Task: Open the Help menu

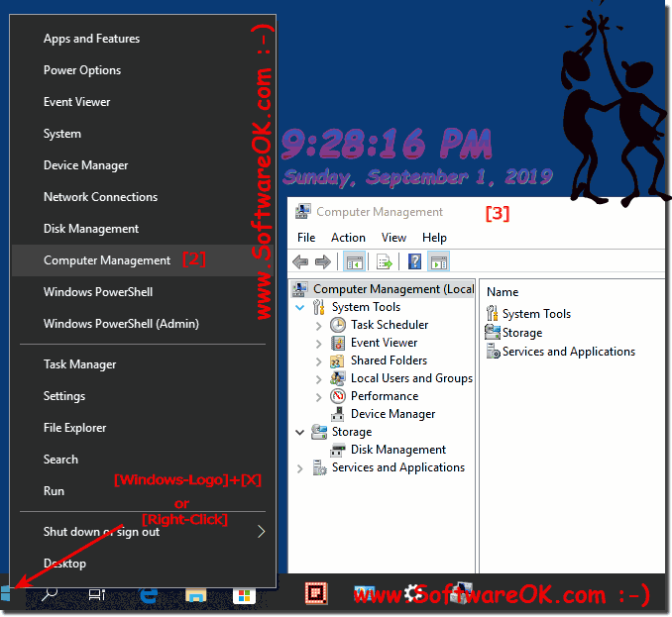Action: (434, 238)
